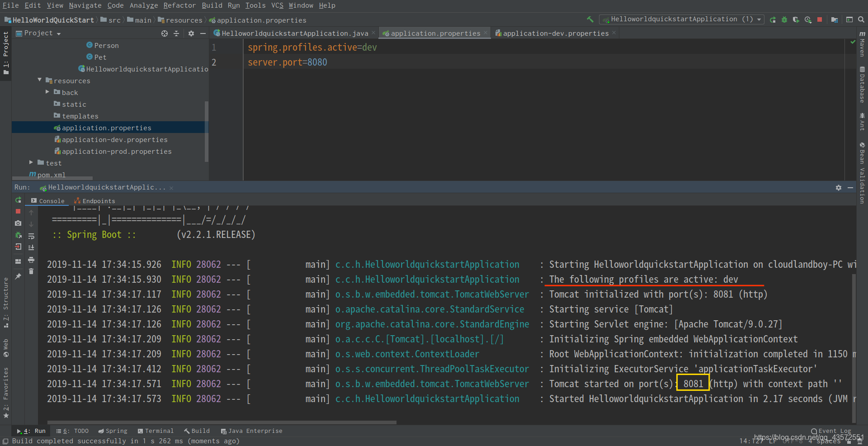Switch to the Console tab
The image size is (868, 446).
click(x=47, y=201)
